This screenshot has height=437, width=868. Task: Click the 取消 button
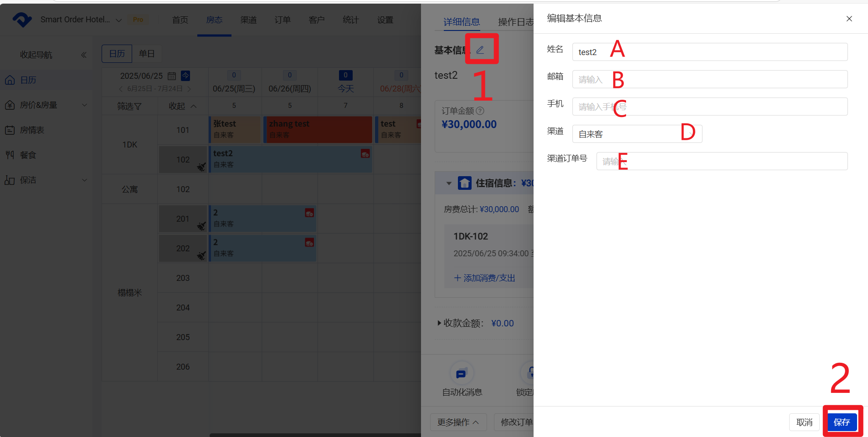804,422
